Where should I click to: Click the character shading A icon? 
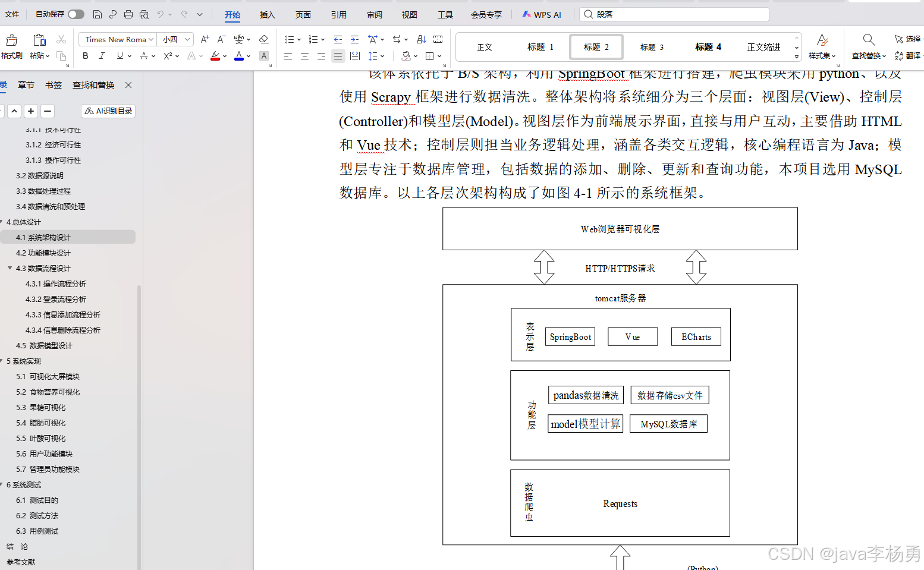264,56
